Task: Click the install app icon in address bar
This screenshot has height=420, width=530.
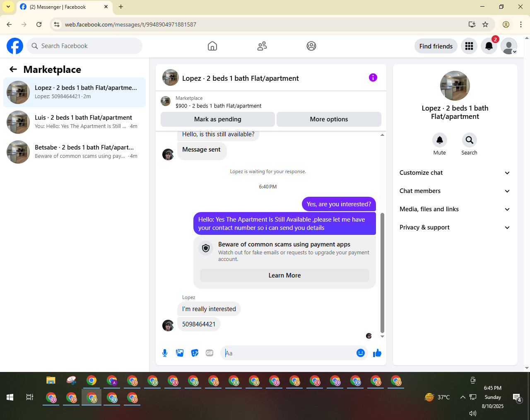Action: (x=472, y=24)
